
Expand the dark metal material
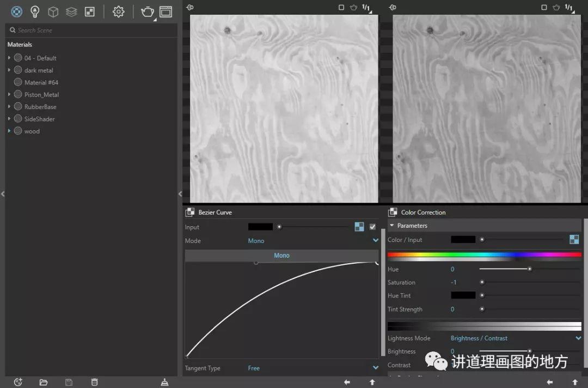coord(9,70)
